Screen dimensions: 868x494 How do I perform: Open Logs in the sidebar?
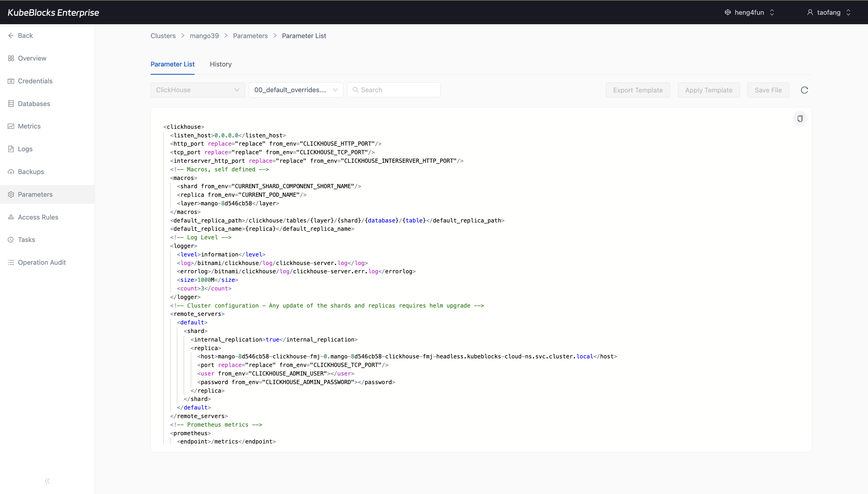[48, 149]
